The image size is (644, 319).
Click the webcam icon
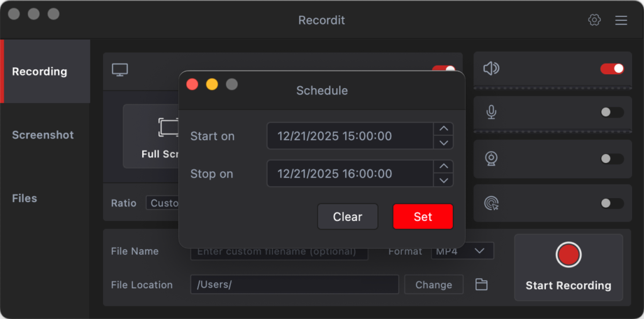491,159
